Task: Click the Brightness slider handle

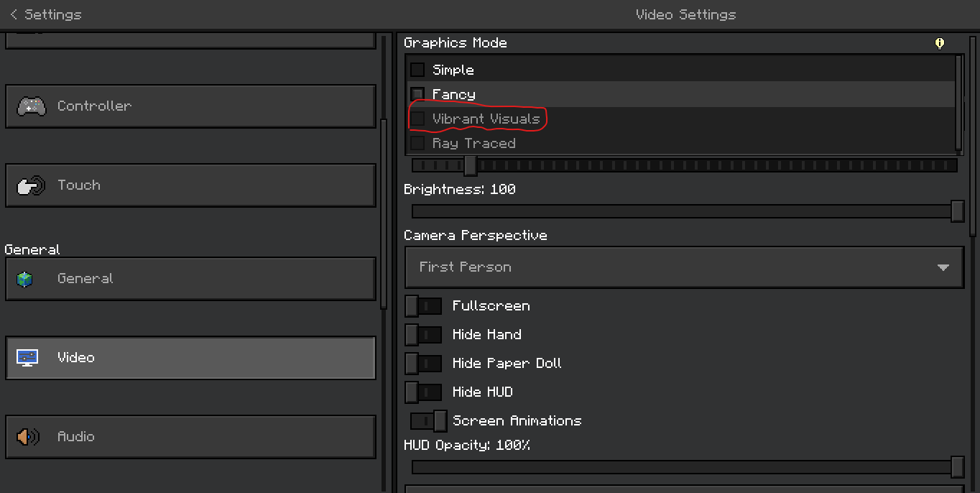Action: pyautogui.click(x=957, y=211)
